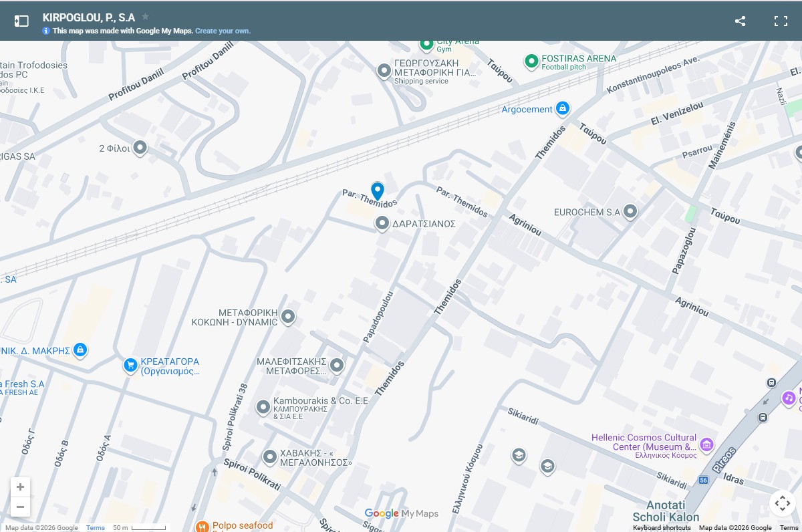Screen dimensions: 802x532
Task: Select the 2 Φίλοι place marker
Action: pos(140,148)
